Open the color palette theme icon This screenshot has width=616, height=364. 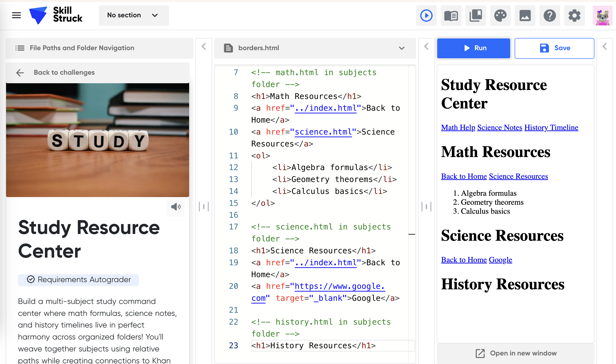(500, 16)
